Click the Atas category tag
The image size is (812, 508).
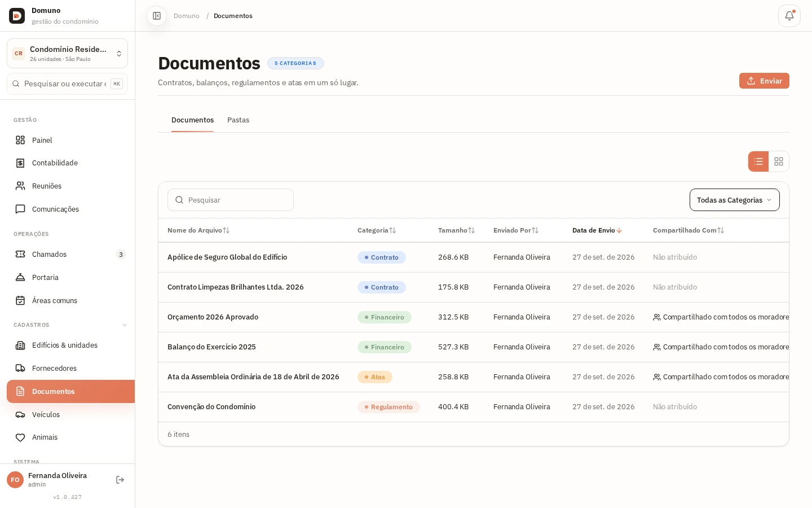coord(375,377)
